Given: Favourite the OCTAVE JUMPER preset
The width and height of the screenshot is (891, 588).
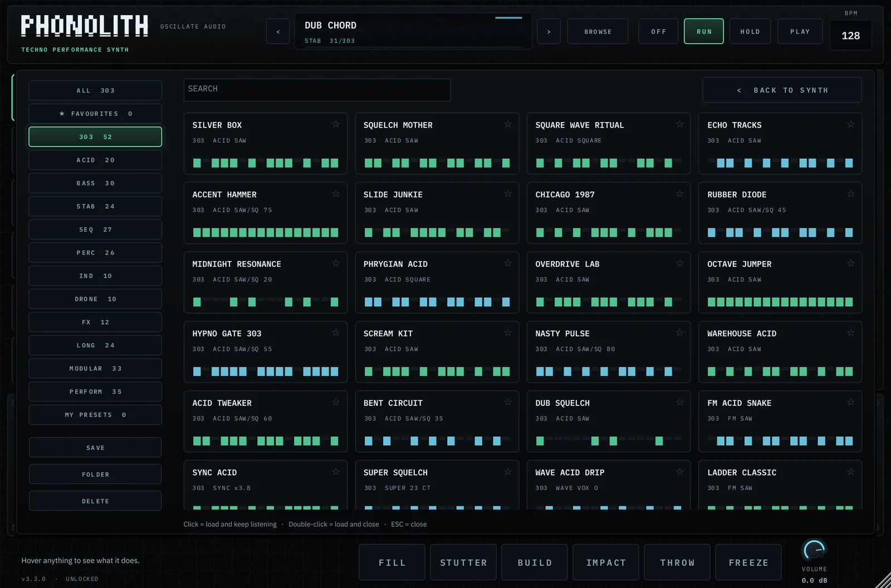Looking at the screenshot, I should (851, 263).
